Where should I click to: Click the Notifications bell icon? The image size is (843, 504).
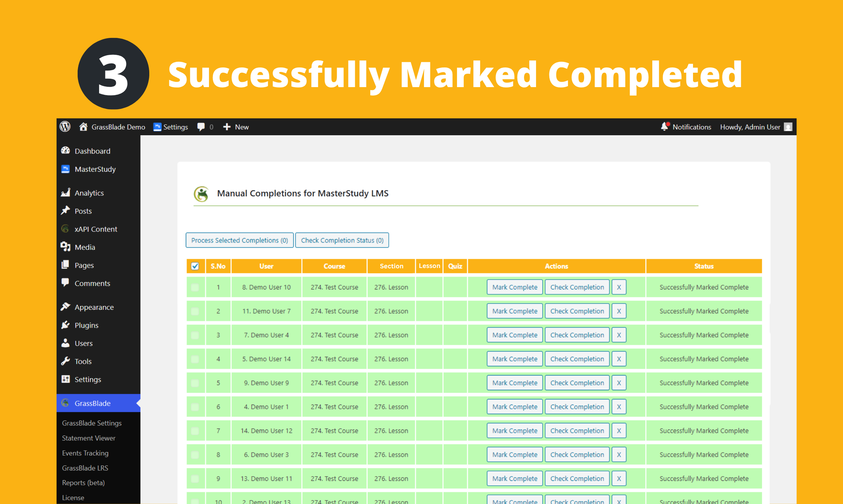tap(665, 126)
